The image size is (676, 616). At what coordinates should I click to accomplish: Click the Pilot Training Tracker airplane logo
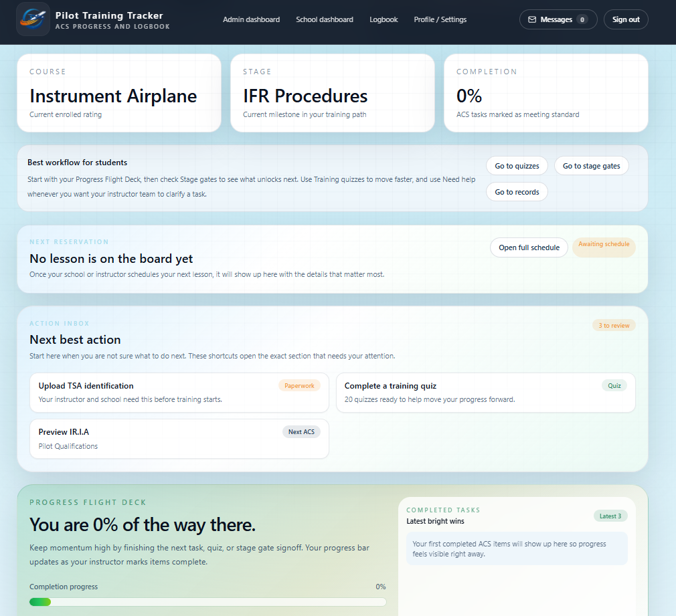(x=33, y=19)
